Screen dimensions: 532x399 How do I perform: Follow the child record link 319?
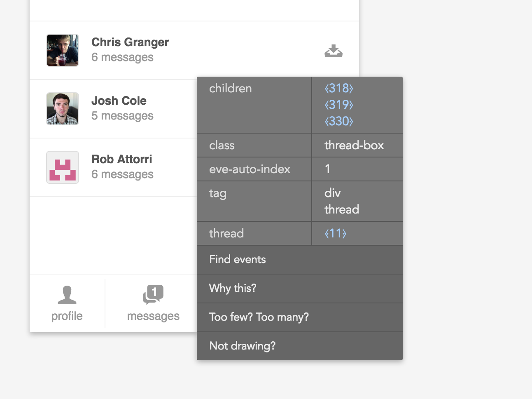339,105
